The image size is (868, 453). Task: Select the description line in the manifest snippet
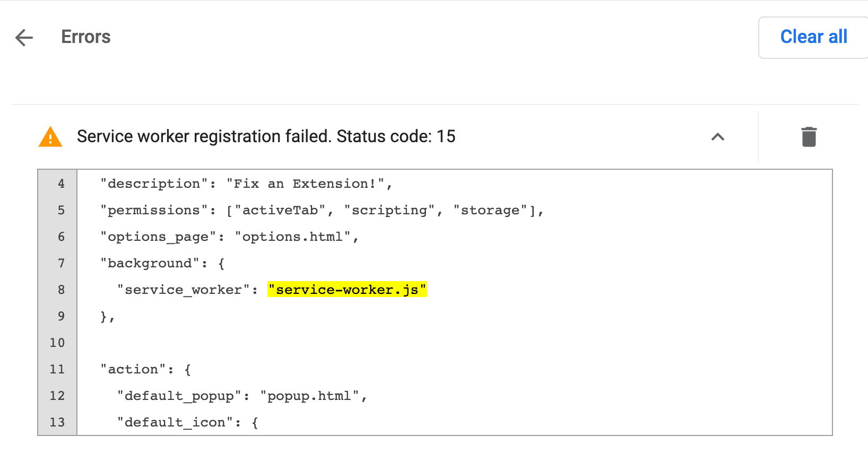pos(246,183)
